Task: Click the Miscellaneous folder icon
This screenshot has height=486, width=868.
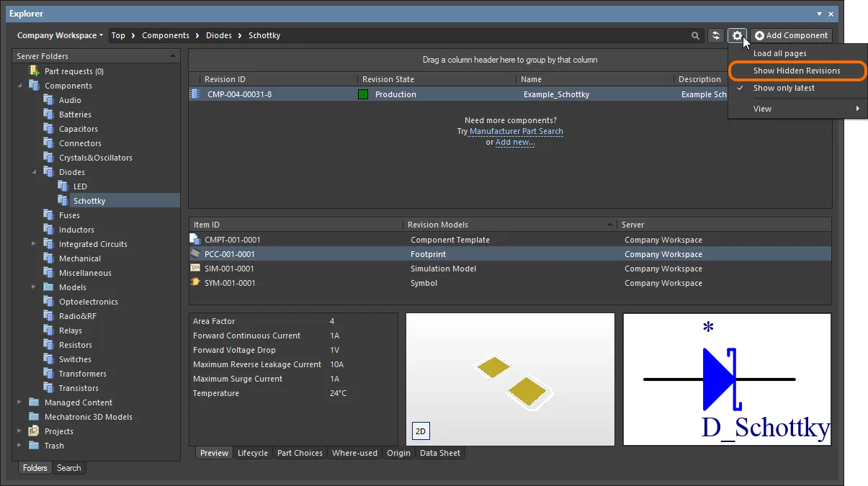Action: [x=48, y=273]
